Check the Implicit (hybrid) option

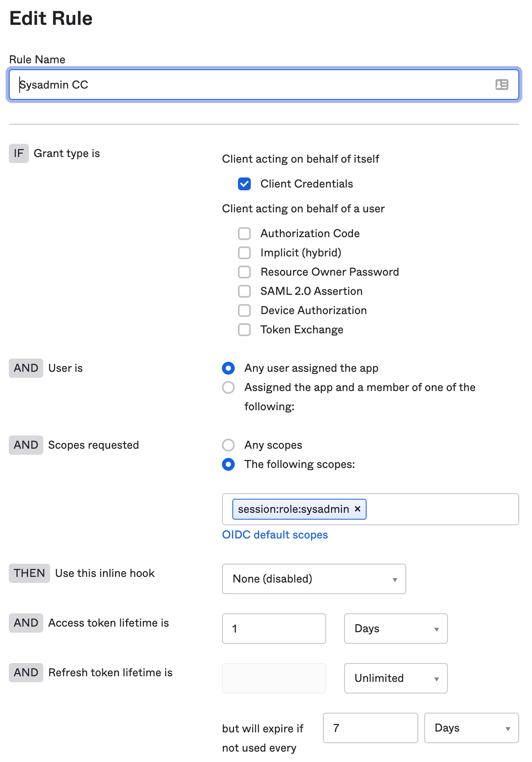tap(244, 253)
